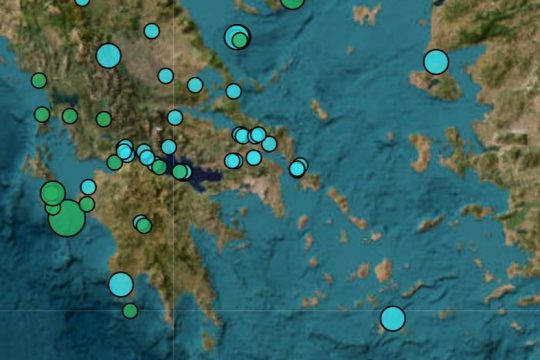
Task: Select lone cyan marker in Thessaly plain
Action: point(152,31)
